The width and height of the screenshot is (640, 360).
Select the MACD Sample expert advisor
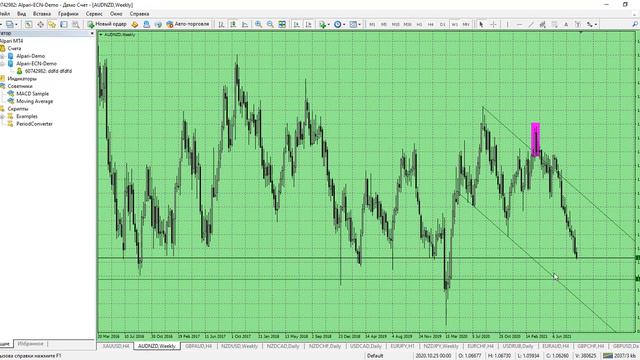(x=32, y=94)
